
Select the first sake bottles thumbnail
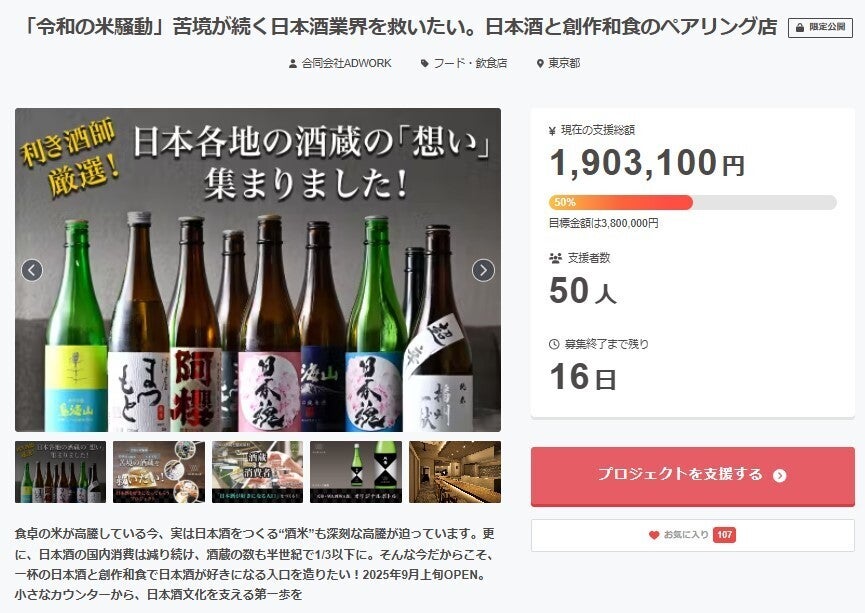point(60,472)
